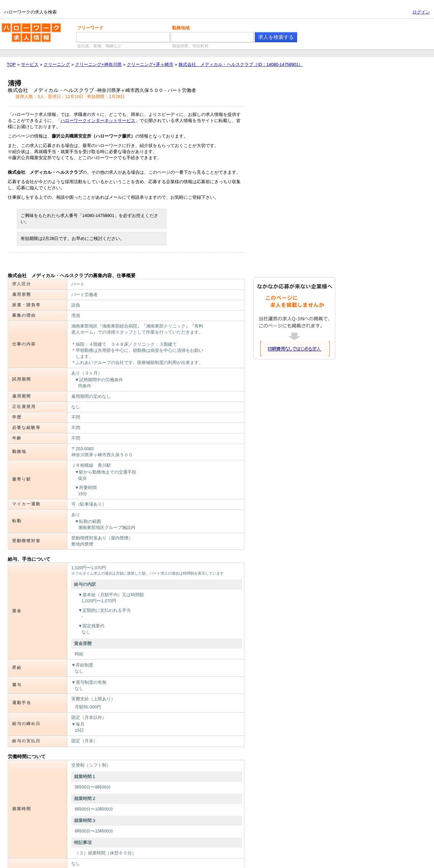Screen dimensions: 434x868
Task: Click the 求人区分 row label
Action: 38,284
